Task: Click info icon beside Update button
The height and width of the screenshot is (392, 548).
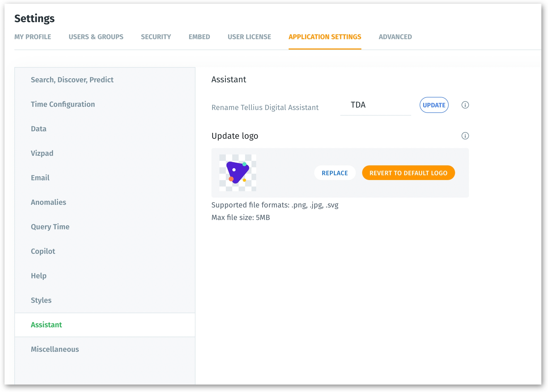Action: (465, 105)
